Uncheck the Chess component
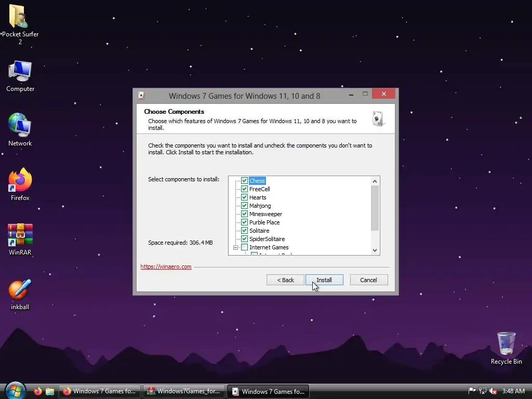532x399 pixels. point(244,180)
